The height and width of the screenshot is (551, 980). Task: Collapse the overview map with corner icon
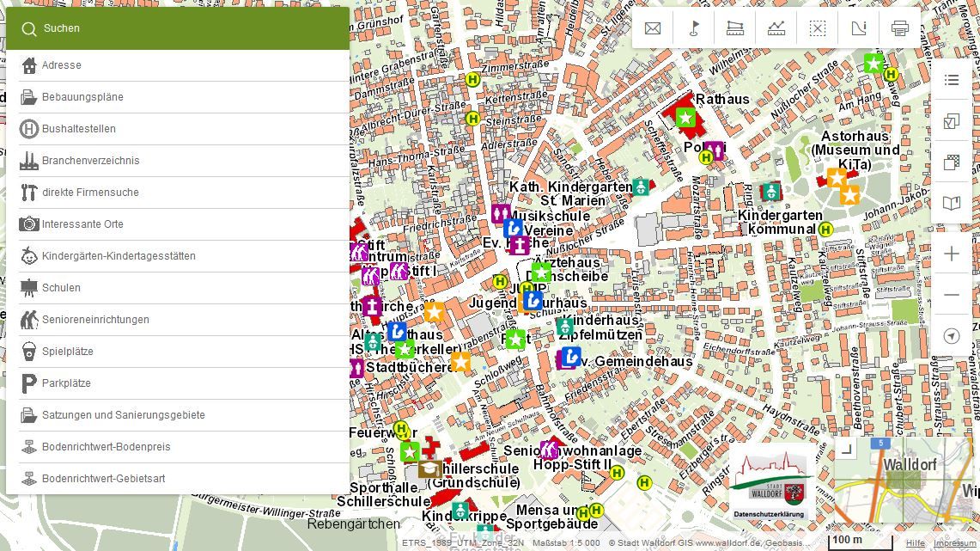point(847,449)
